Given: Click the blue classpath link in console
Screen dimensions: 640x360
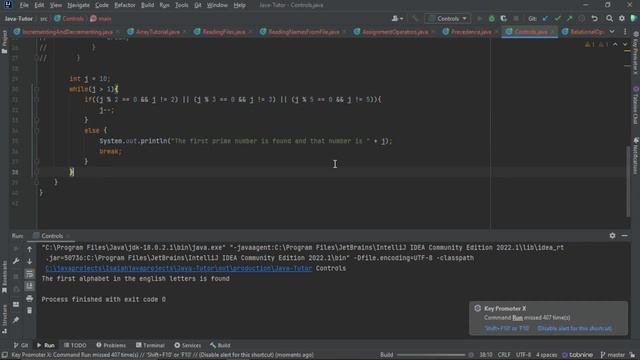Looking at the screenshot, I should pos(178,268).
